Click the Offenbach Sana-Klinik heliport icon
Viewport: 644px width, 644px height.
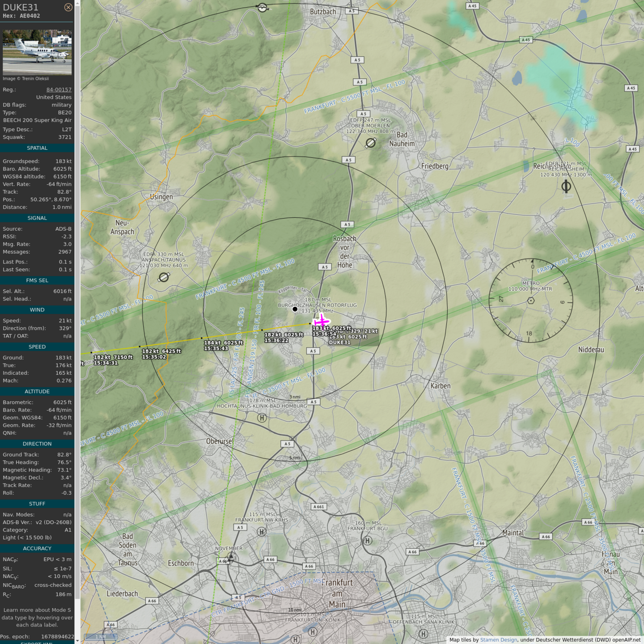click(x=423, y=634)
